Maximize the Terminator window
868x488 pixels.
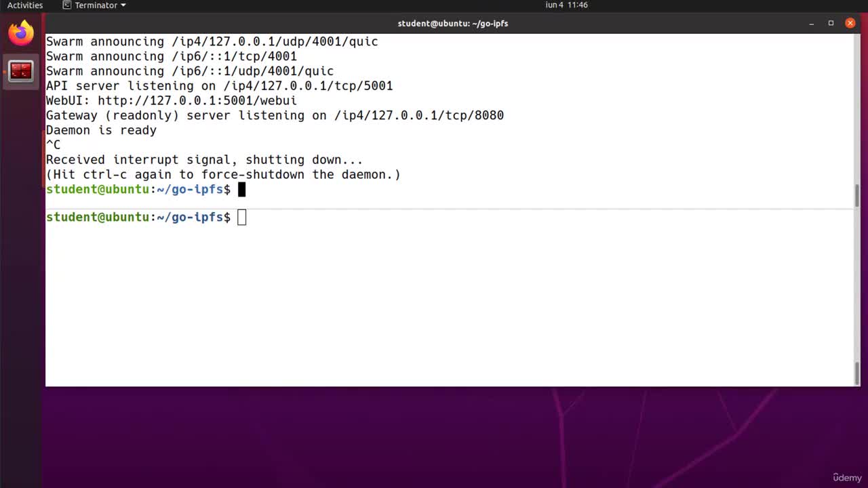831,23
